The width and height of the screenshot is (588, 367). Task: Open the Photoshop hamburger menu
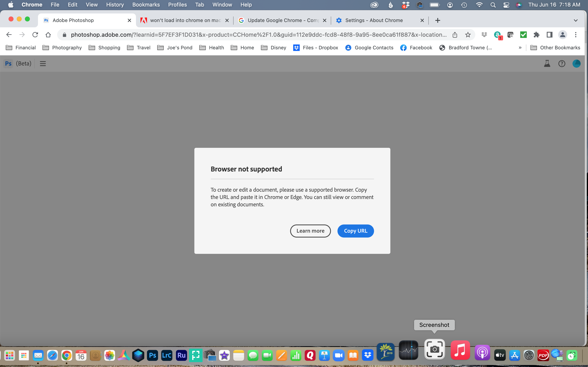point(43,63)
